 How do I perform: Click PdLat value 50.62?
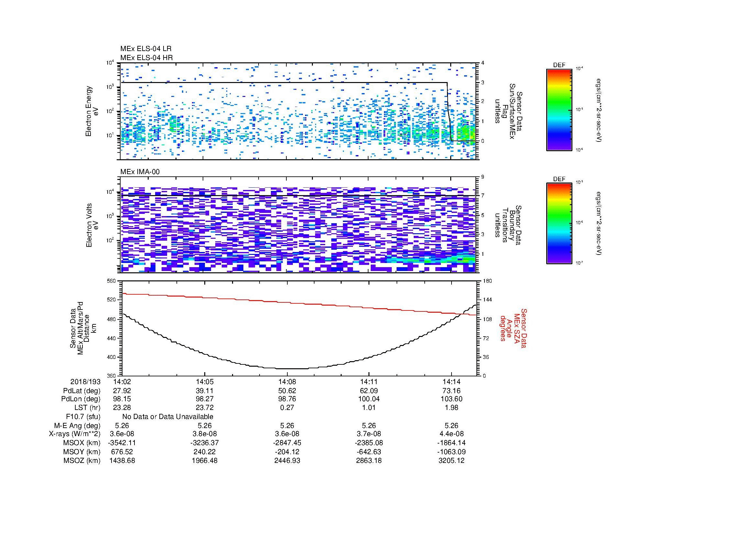click(287, 391)
